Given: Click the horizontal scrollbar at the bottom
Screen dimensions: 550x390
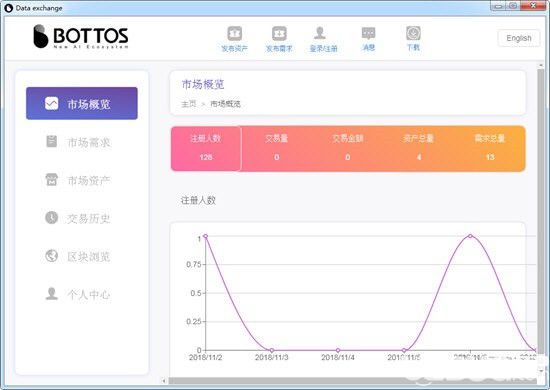Looking at the screenshot, I should click(x=353, y=381).
